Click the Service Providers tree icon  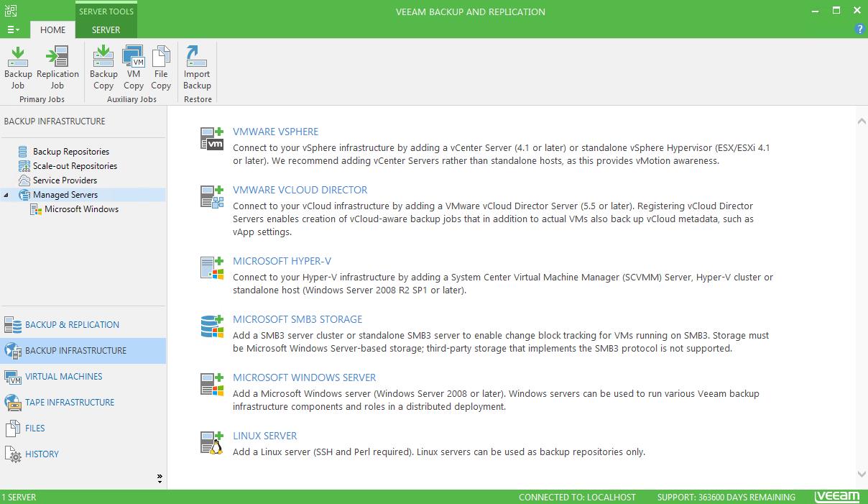pos(24,180)
